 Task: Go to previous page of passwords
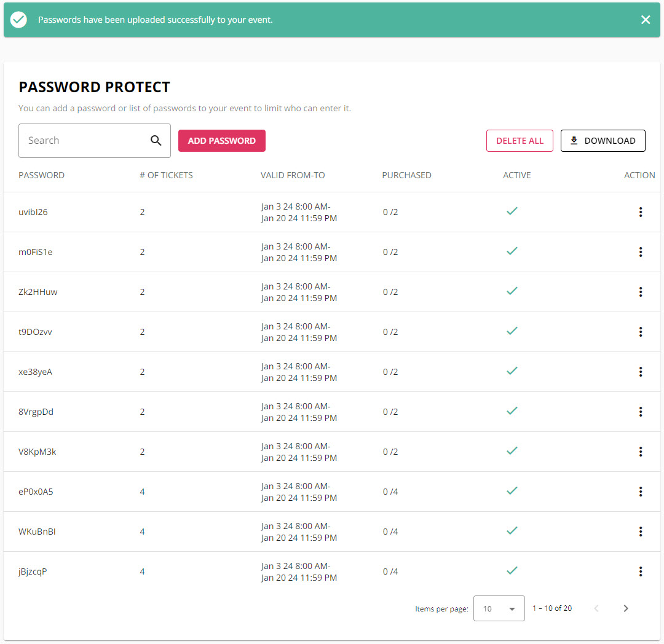[596, 608]
